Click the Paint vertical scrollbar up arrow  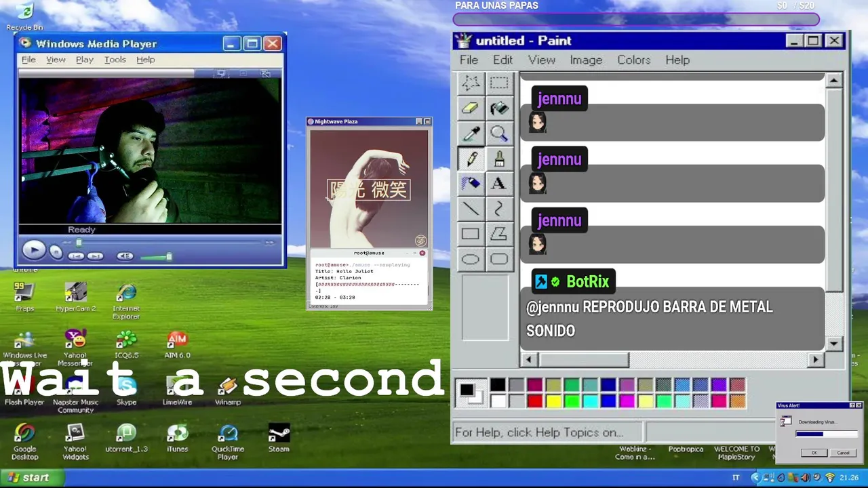click(833, 80)
